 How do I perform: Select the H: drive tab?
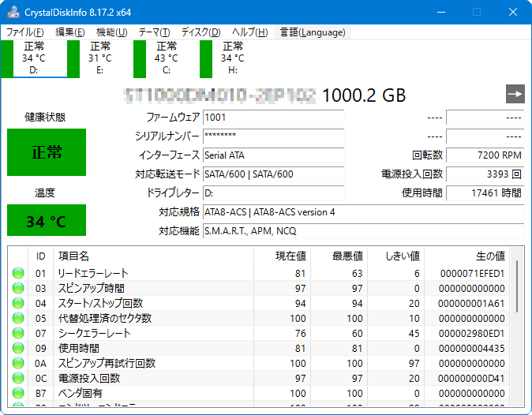(232, 59)
